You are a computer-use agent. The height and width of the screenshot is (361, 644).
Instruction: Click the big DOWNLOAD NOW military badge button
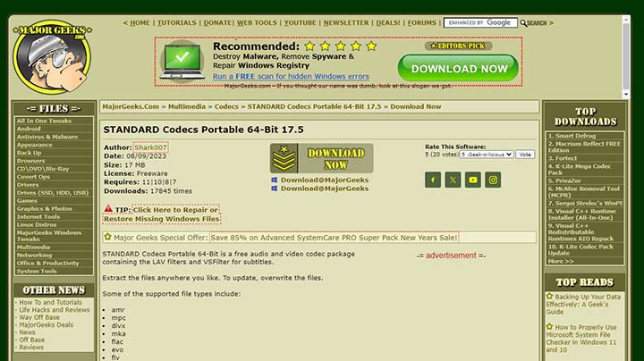322,158
